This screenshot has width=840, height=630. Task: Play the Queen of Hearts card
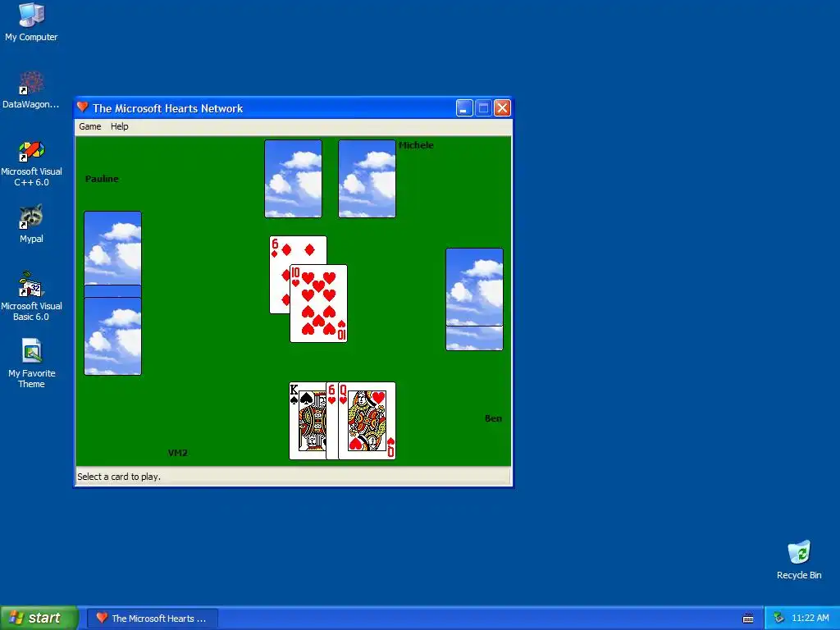tap(367, 421)
